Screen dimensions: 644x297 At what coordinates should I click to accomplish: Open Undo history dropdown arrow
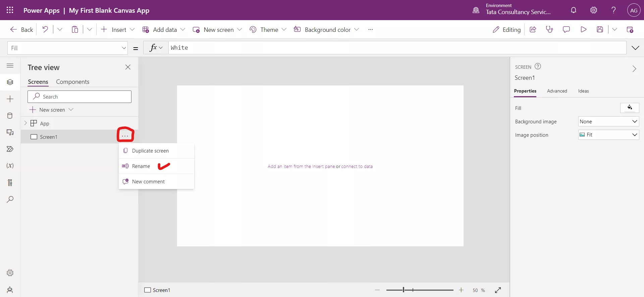pyautogui.click(x=60, y=29)
